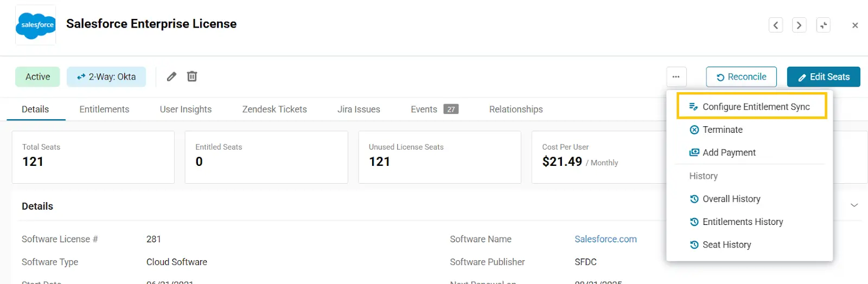Image resolution: width=868 pixels, height=284 pixels.
Task: Open the three-dot more options menu
Action: 676,77
